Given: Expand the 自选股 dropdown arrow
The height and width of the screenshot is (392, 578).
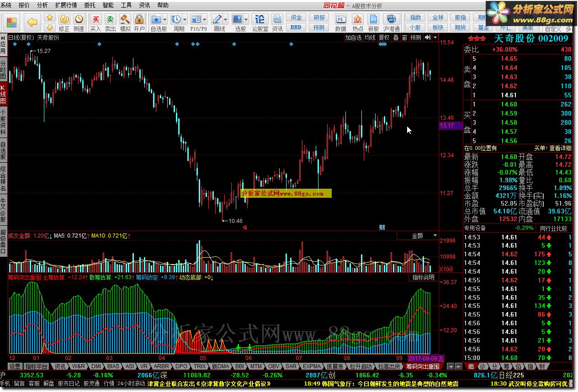Looking at the screenshot, I should point(165,20).
